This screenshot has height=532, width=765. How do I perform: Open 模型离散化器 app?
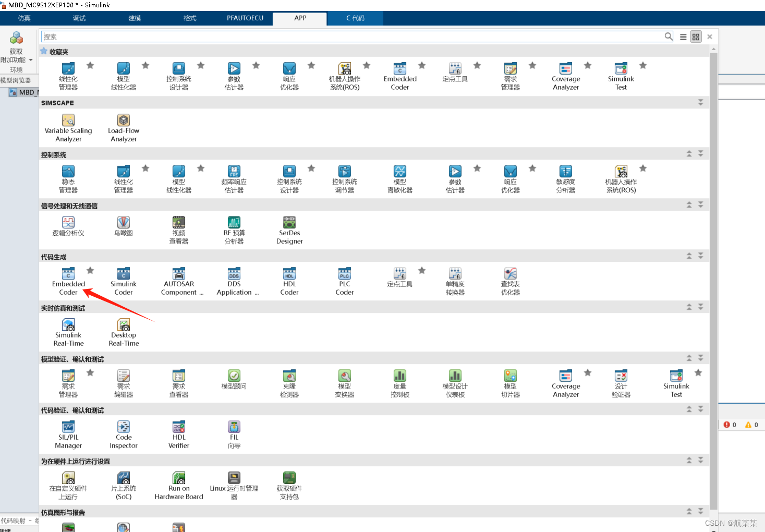coord(400,179)
